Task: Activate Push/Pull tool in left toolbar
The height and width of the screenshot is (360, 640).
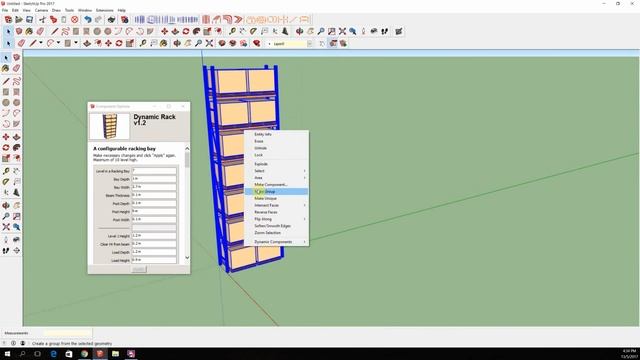Action: [16, 137]
